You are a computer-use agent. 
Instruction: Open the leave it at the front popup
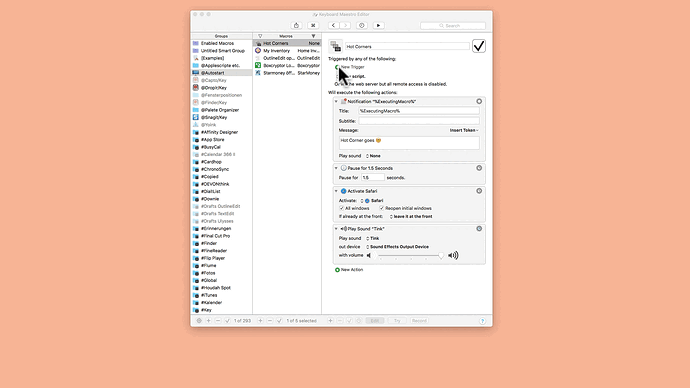411,216
